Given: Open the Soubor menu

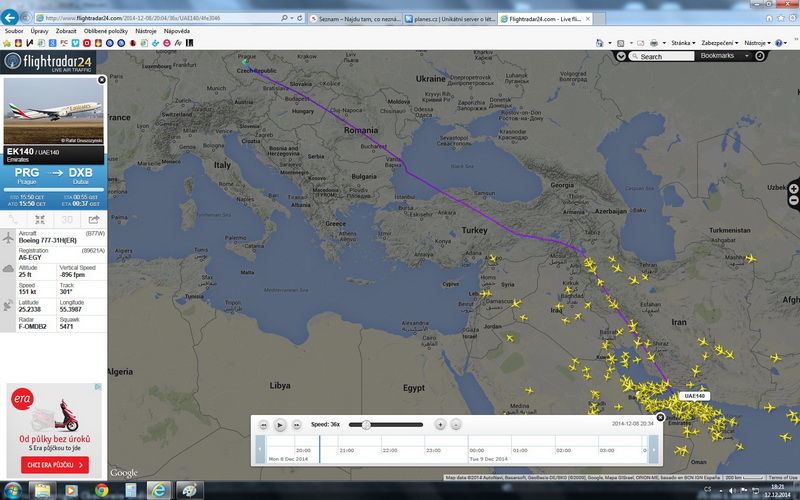Looking at the screenshot, I should (x=14, y=31).
